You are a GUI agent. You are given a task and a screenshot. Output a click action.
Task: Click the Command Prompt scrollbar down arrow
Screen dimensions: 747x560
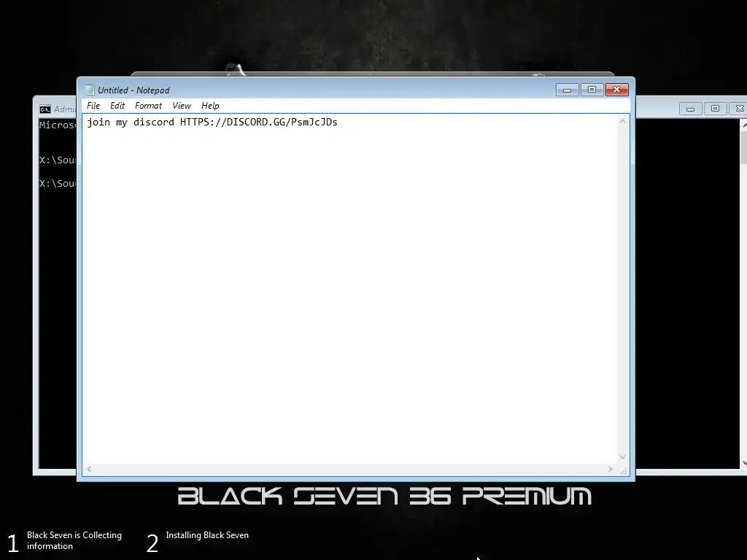744,463
